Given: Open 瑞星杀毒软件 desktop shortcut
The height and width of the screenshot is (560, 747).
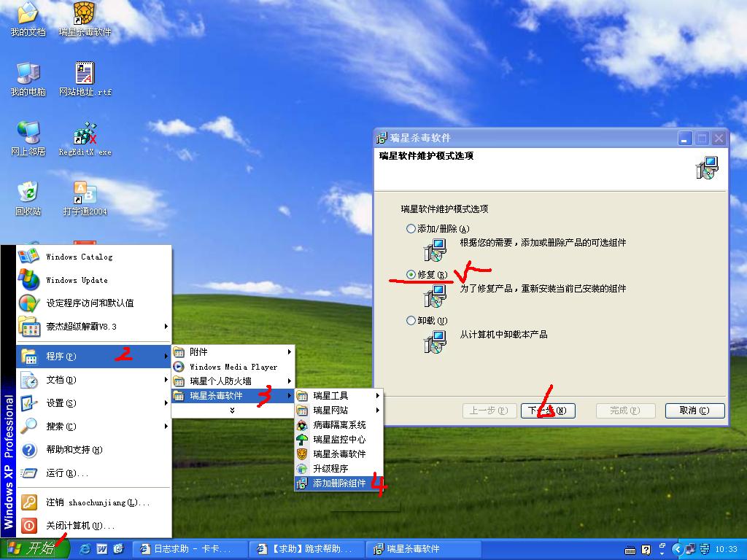Looking at the screenshot, I should pyautogui.click(x=85, y=19).
